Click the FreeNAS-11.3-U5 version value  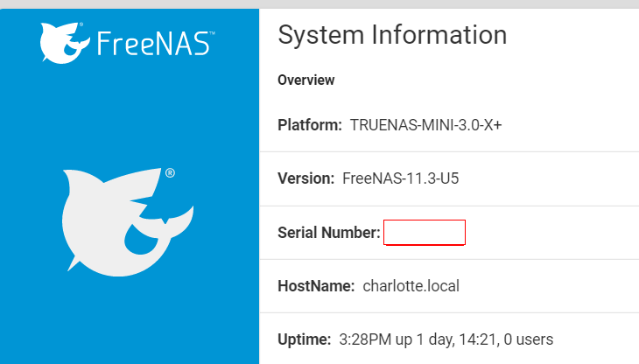[x=401, y=178]
